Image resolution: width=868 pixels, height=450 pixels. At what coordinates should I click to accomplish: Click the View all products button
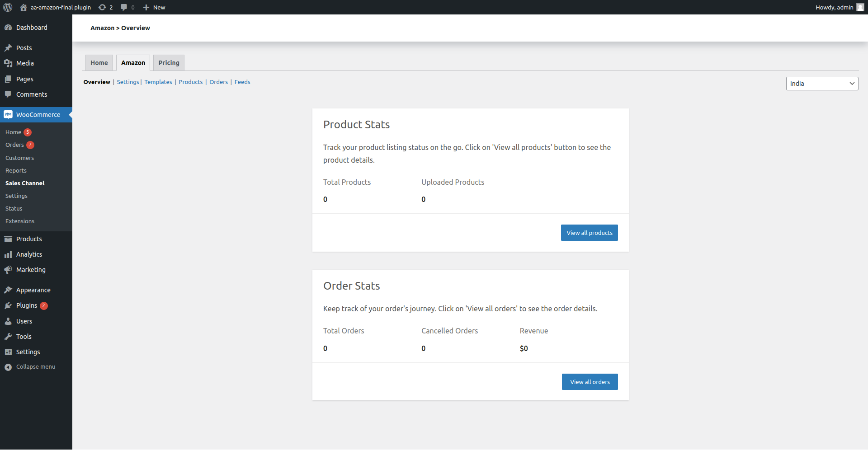click(590, 233)
